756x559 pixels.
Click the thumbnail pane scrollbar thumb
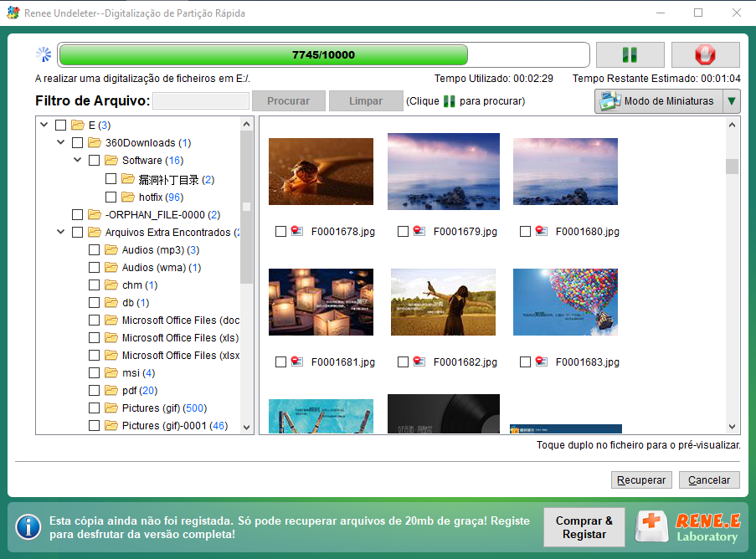tap(732, 167)
